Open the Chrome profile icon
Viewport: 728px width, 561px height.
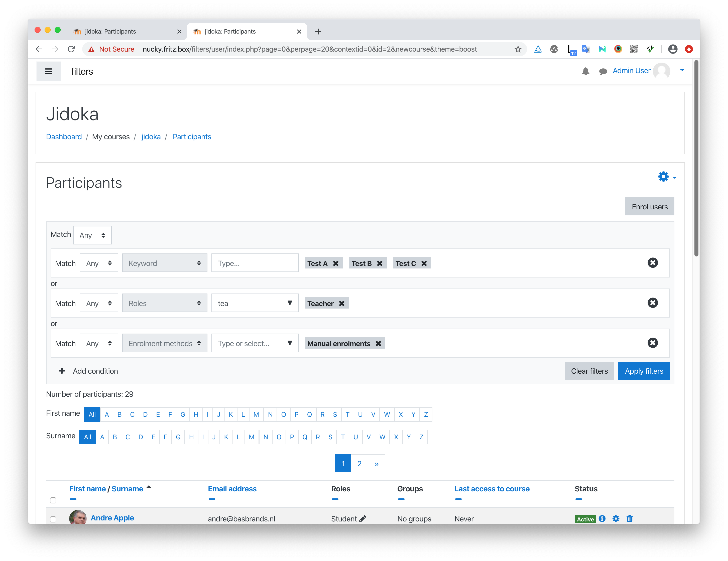(673, 49)
